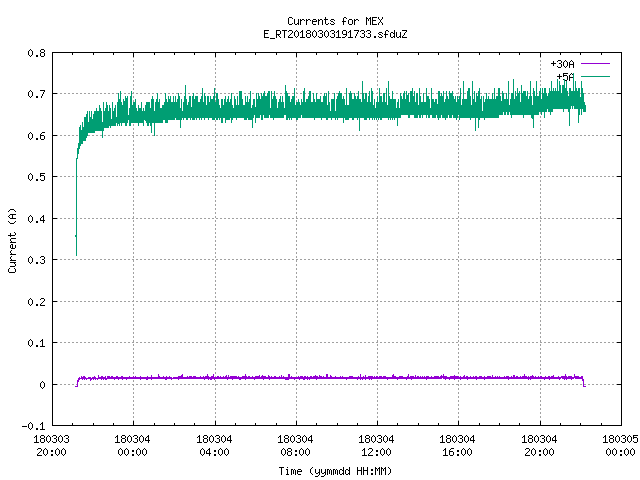Click the x-axis tick 180304 20:00

click(x=540, y=446)
